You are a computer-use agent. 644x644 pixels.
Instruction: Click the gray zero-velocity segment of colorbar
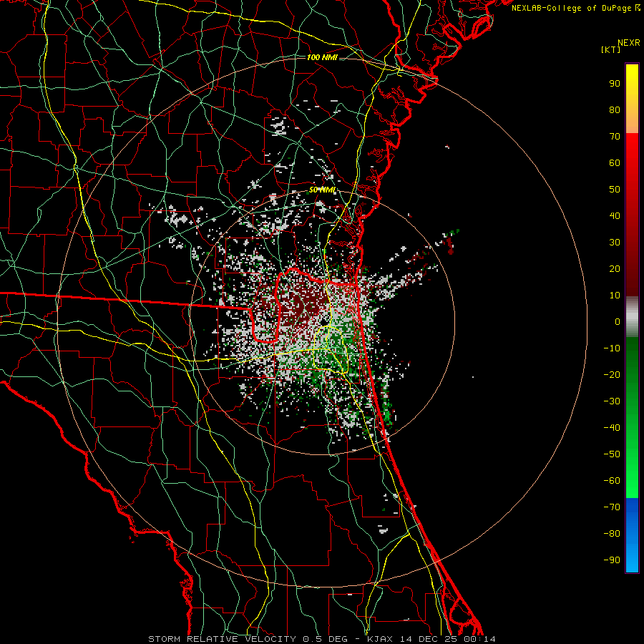pos(632,317)
